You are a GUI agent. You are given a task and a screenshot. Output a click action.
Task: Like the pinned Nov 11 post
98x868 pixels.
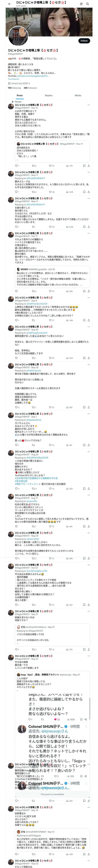coord(50,166)
